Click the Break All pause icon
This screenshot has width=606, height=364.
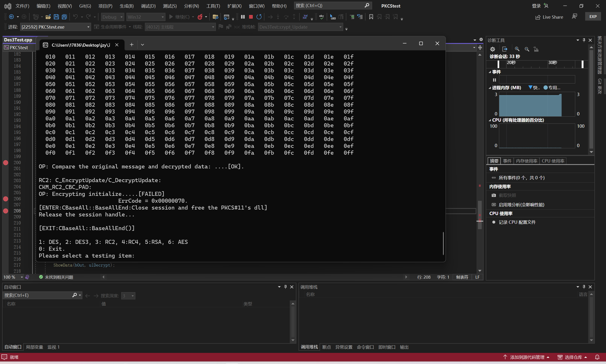coord(243,17)
